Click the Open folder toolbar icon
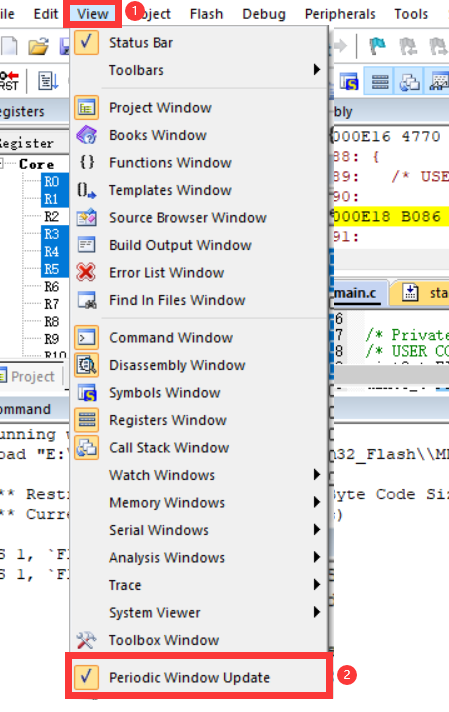This screenshot has height=712, width=449. click(x=39, y=46)
